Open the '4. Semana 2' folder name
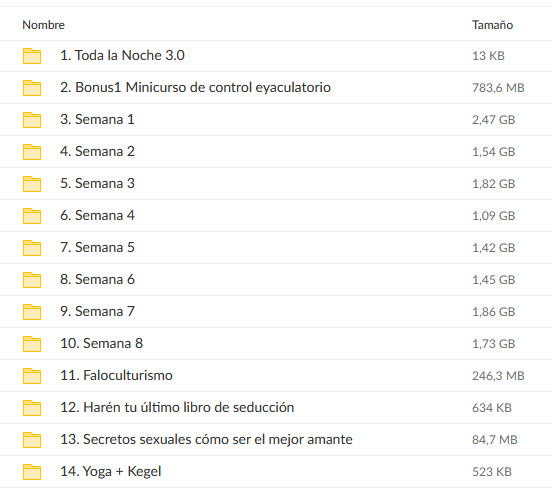Image resolution: width=552 pixels, height=497 pixels. coord(97,151)
